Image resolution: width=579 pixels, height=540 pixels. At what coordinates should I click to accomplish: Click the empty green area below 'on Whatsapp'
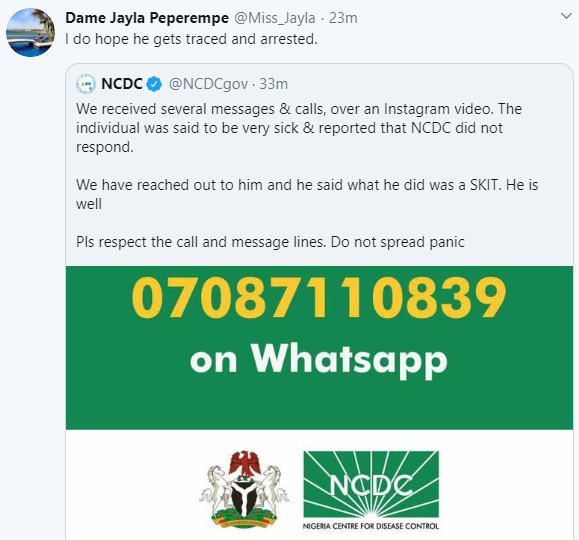pos(319,406)
